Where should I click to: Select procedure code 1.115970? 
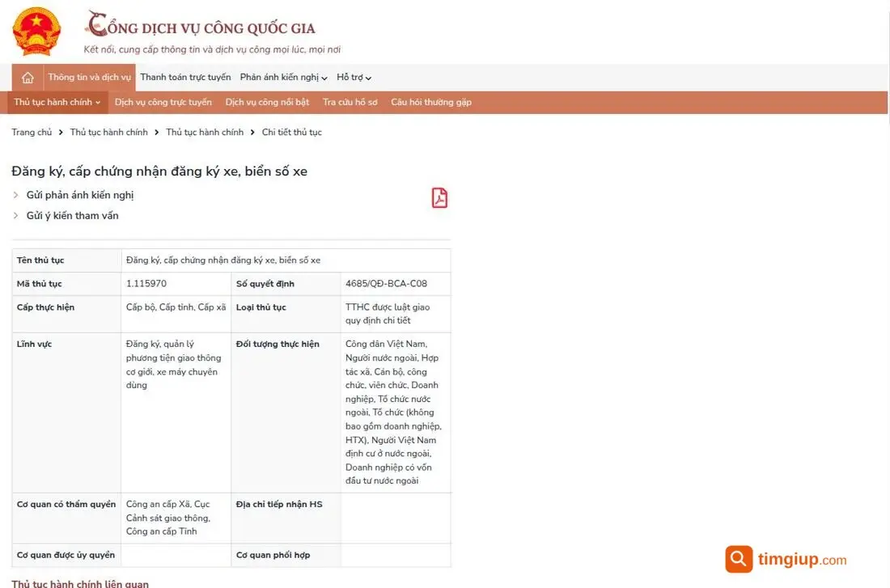tap(146, 284)
